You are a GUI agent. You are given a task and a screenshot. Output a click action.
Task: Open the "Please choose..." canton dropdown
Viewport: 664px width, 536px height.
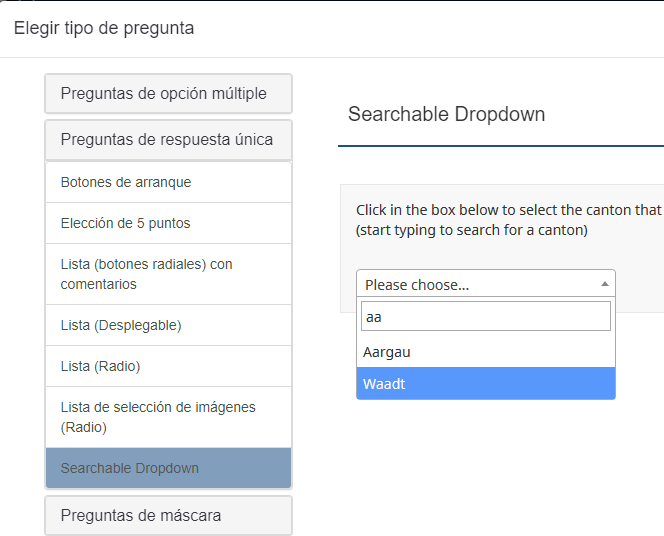tap(480, 284)
